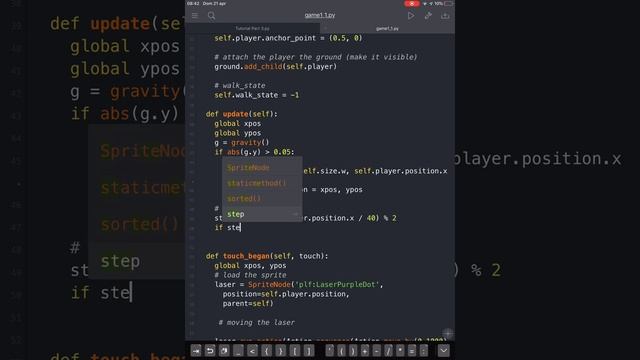This screenshot has width=640, height=360.
Task: Insert a tab with keyboard tab key
Action: [196, 351]
